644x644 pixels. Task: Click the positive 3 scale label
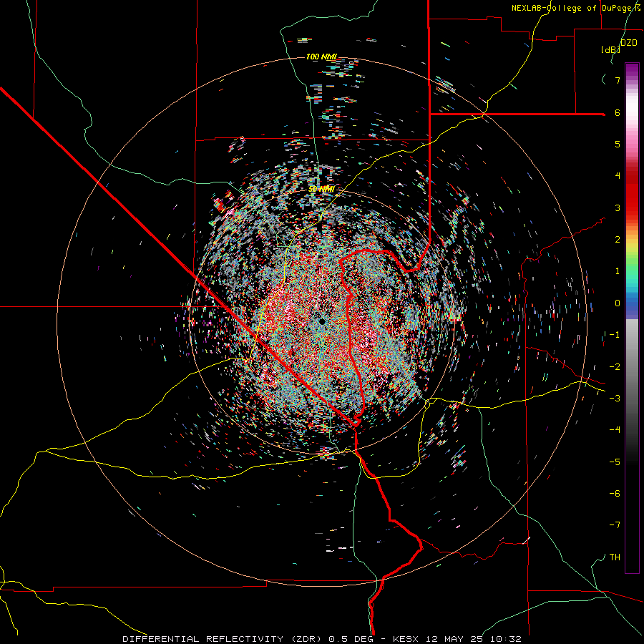pyautogui.click(x=618, y=208)
